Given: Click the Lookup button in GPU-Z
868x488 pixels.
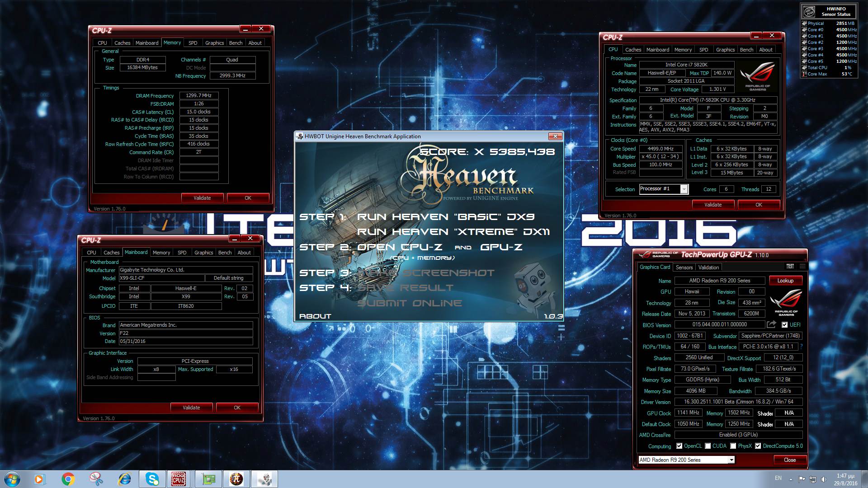Looking at the screenshot, I should 786,281.
